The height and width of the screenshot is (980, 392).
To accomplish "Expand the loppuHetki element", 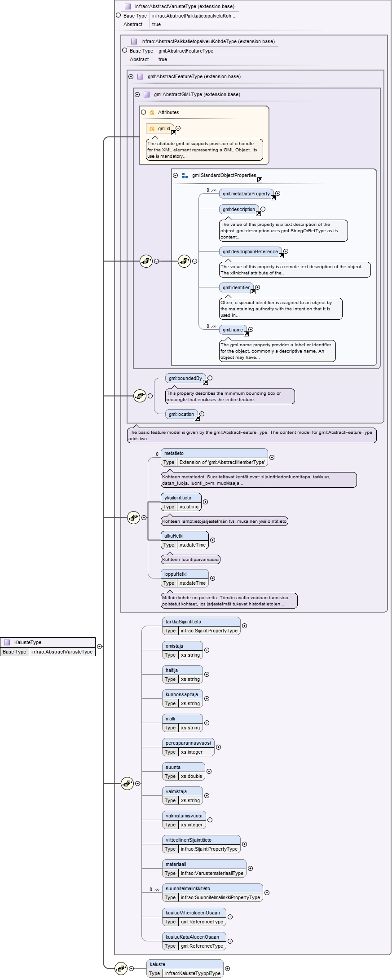I will 213,578.
